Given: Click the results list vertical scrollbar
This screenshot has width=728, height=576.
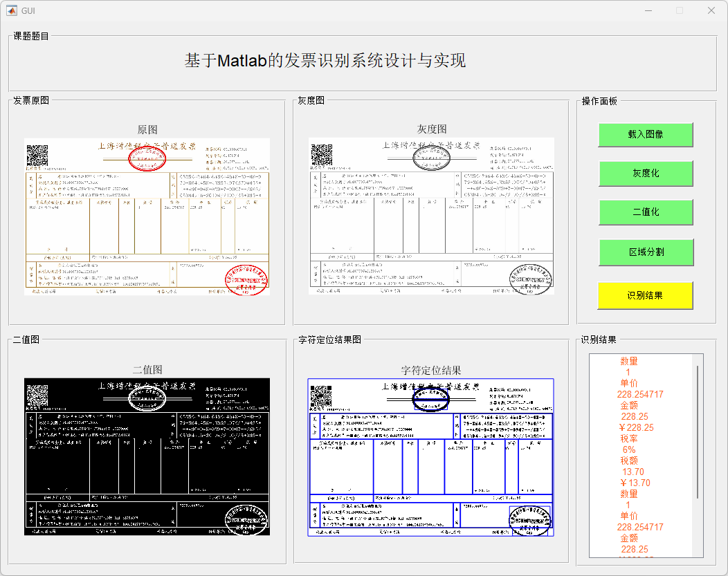Looking at the screenshot, I should click(697, 431).
